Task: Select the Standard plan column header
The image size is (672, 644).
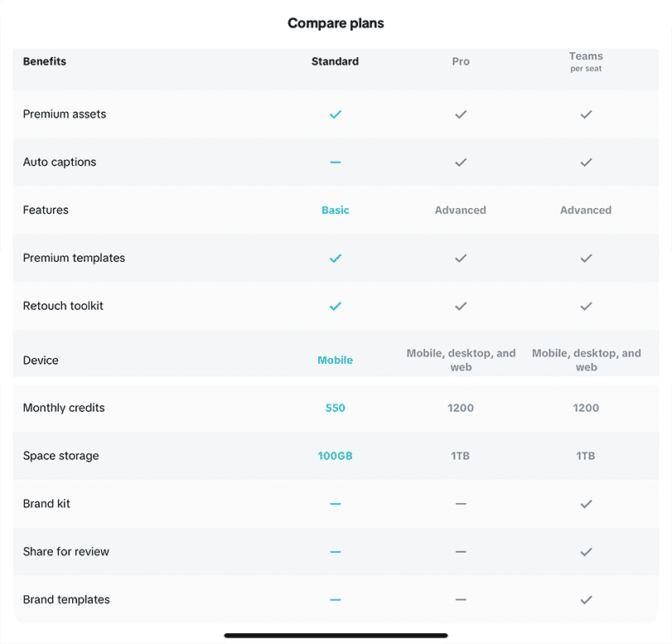Action: click(335, 61)
